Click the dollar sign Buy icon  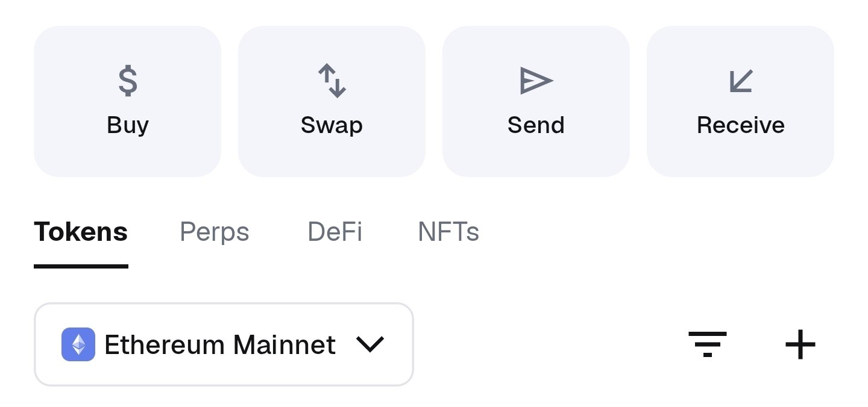point(128,81)
